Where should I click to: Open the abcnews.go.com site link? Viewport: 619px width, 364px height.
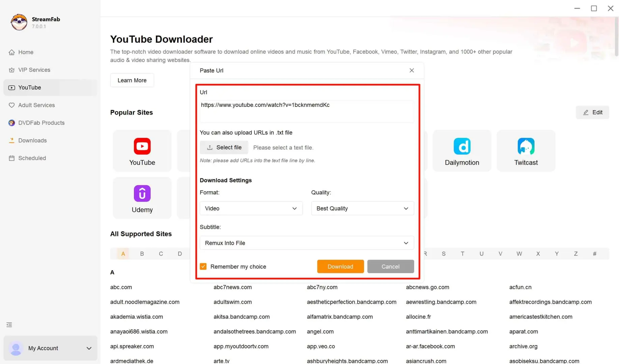(x=427, y=287)
